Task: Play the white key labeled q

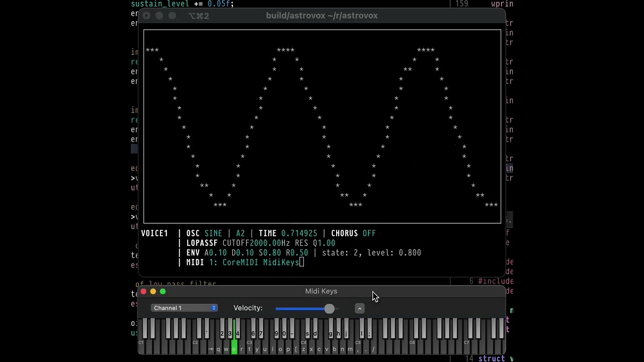Action: point(218,347)
